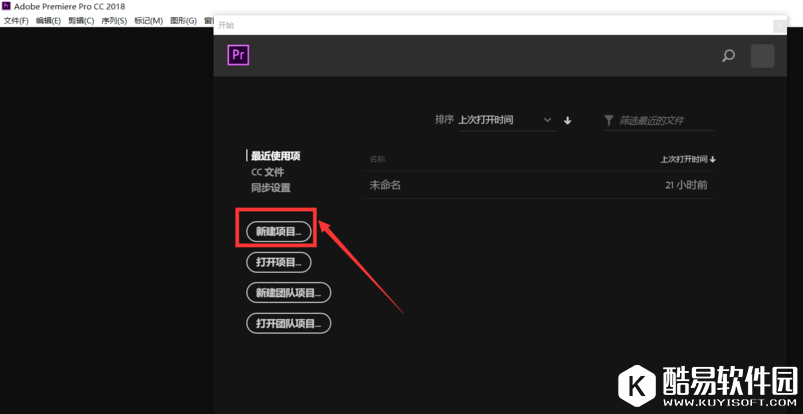803x414 pixels.
Task: Open the 文件(F) menu
Action: point(16,20)
